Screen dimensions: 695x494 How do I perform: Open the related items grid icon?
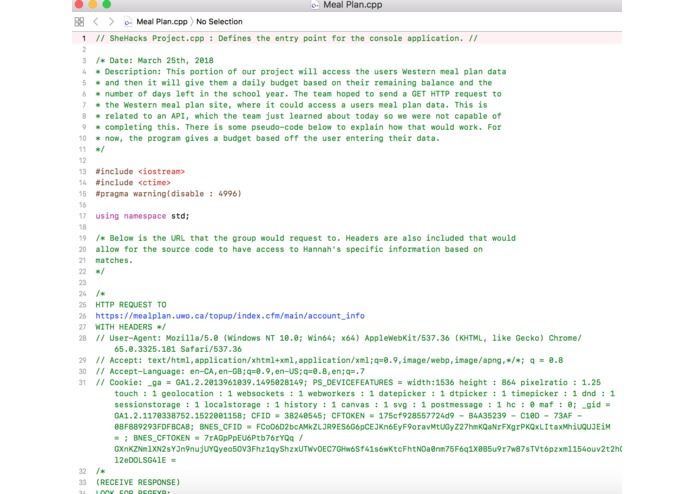pos(79,22)
